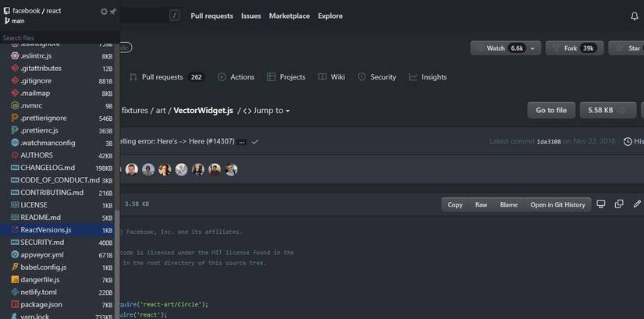
Task: Click the main branch icon in sidebar
Action: click(x=6, y=21)
